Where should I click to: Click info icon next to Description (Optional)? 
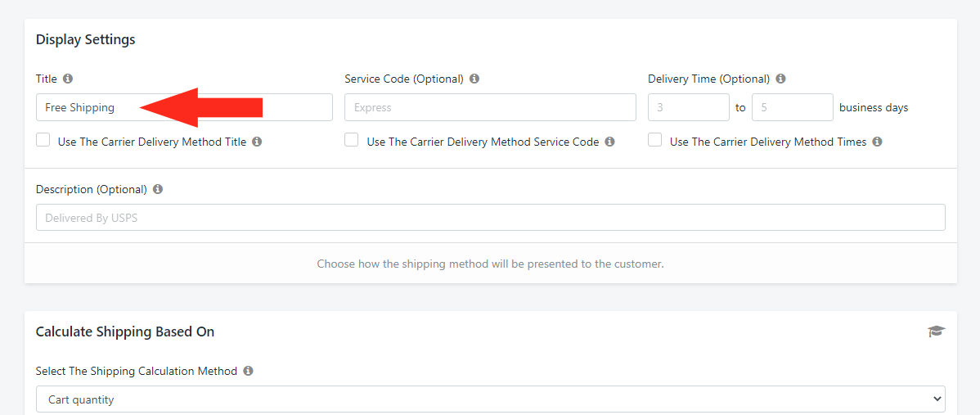pos(158,189)
